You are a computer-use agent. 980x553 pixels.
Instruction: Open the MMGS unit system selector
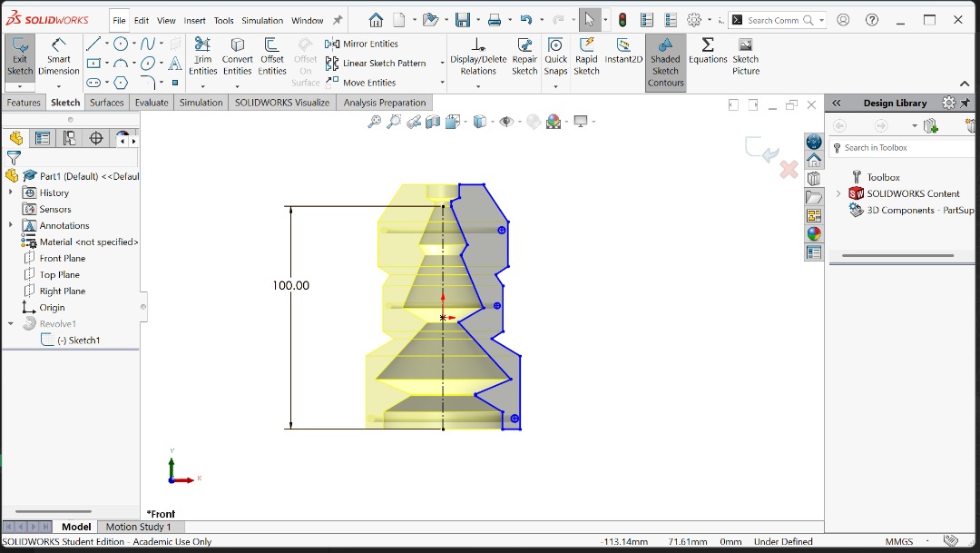[898, 542]
